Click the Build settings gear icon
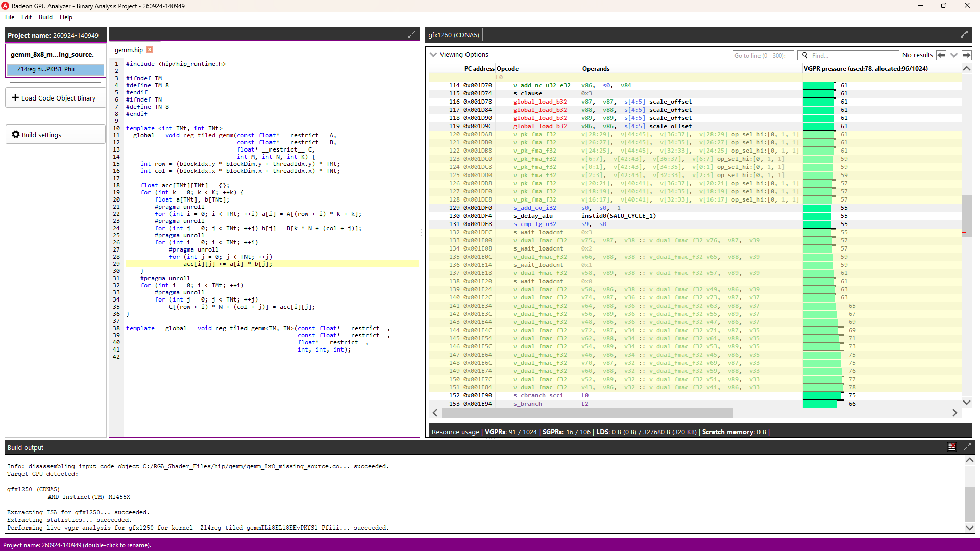The height and width of the screenshot is (551, 980). (16, 134)
